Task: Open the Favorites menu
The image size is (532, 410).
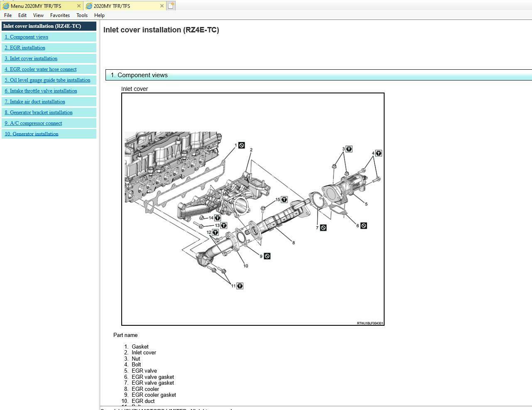Action: [x=60, y=15]
